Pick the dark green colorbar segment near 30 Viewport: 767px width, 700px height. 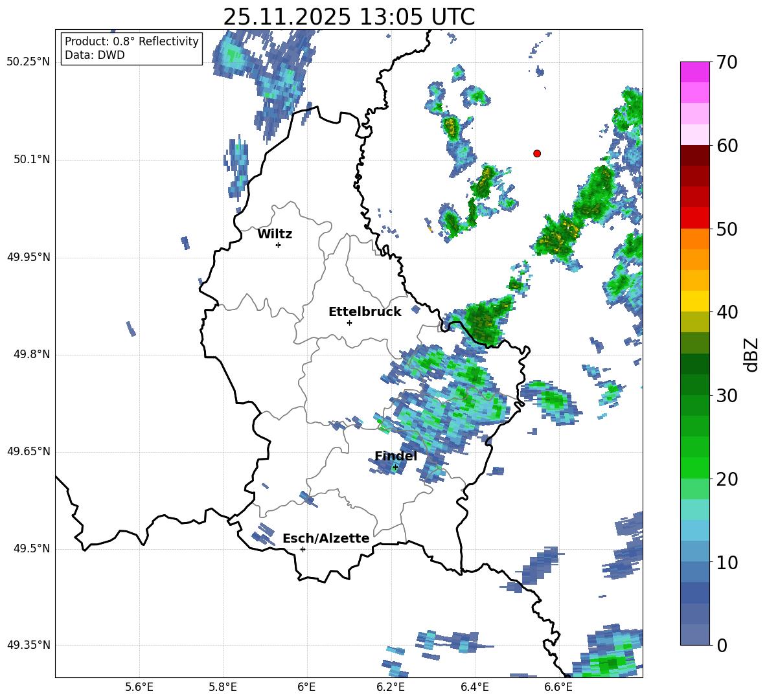pyautogui.click(x=694, y=385)
